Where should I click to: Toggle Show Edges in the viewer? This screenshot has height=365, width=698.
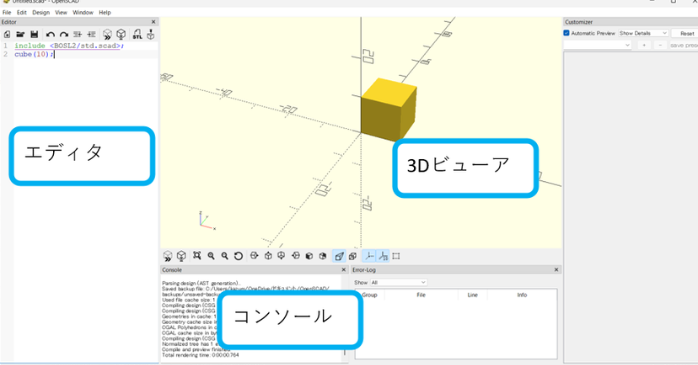tap(396, 256)
